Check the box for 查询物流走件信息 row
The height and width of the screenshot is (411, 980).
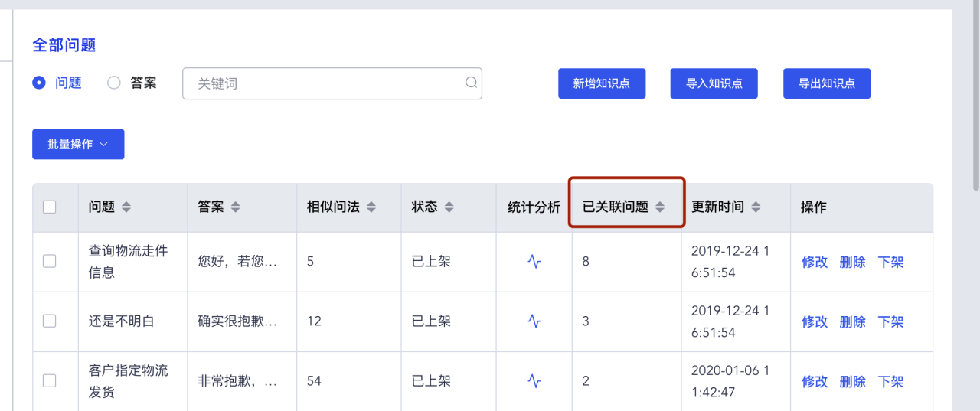tap(50, 261)
